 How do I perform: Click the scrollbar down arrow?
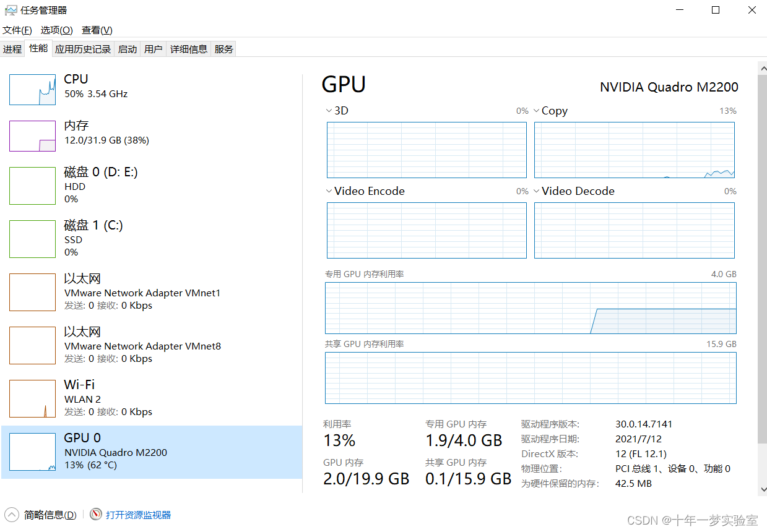click(x=762, y=489)
